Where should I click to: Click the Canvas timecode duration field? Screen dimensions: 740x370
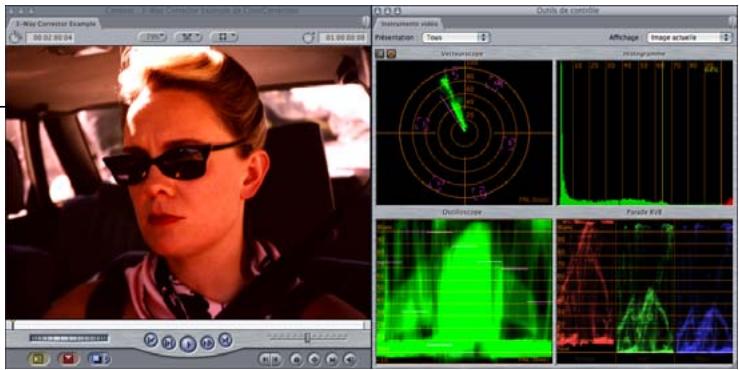(x=50, y=38)
